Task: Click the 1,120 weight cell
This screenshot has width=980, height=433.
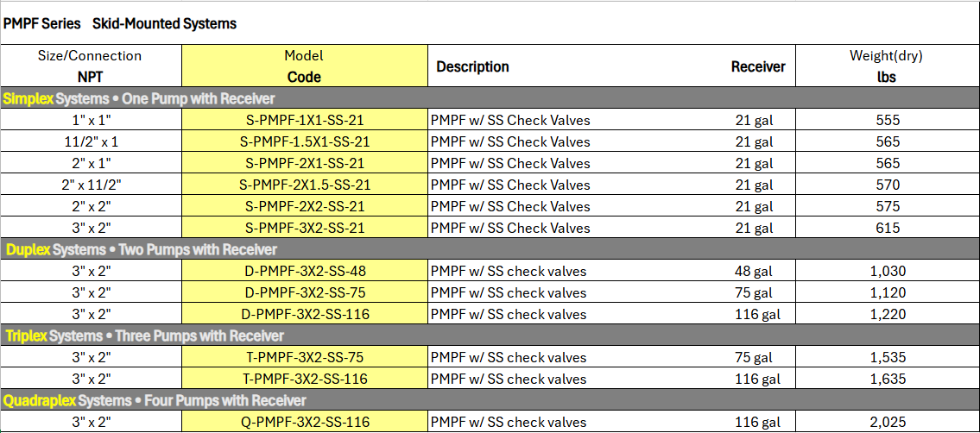Action: coord(887,293)
